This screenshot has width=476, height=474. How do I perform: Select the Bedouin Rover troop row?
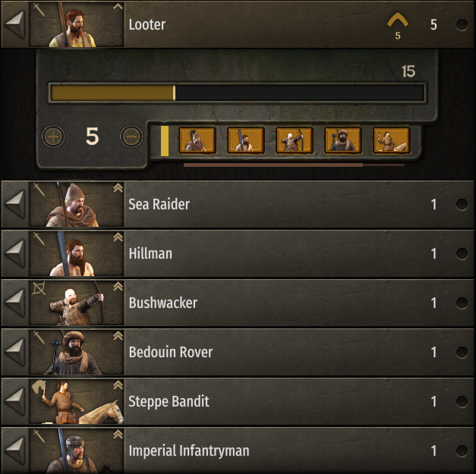point(238,352)
